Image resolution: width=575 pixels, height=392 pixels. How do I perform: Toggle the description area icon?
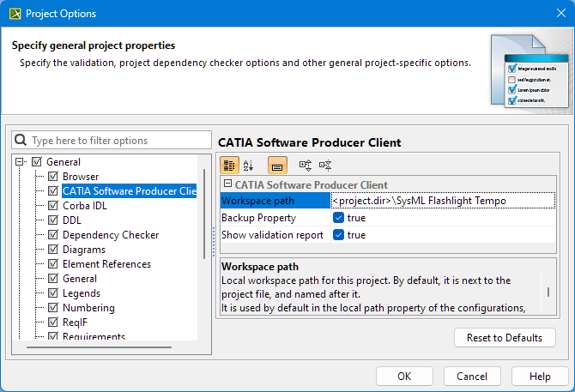(x=277, y=166)
